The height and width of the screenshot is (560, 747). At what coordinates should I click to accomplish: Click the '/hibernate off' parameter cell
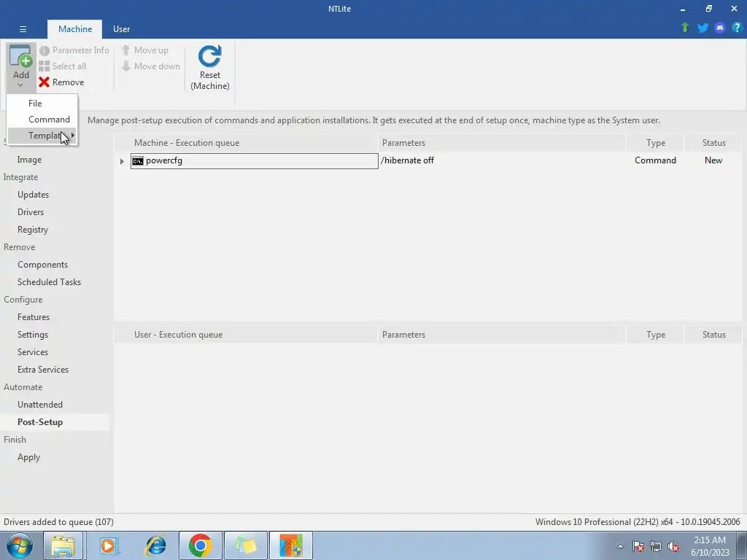[407, 160]
